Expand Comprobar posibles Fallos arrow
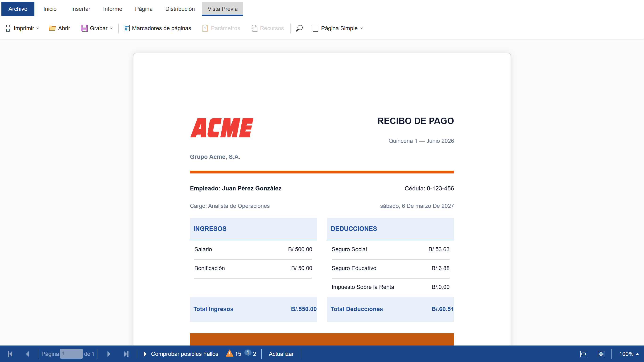 click(x=145, y=354)
